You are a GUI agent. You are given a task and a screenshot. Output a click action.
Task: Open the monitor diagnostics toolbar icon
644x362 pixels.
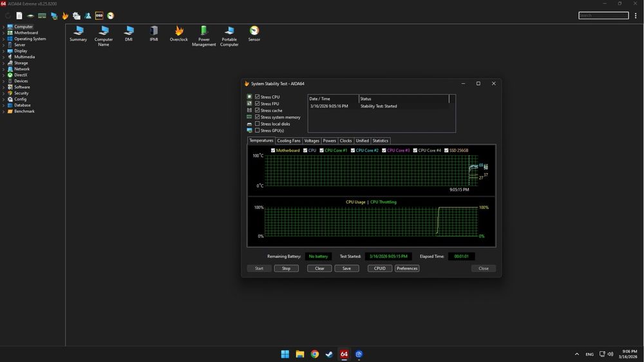54,15
